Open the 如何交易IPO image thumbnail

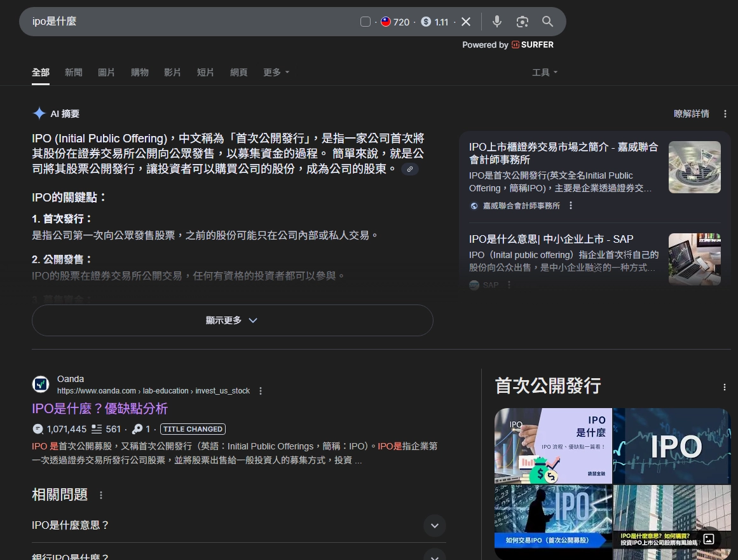click(x=554, y=522)
